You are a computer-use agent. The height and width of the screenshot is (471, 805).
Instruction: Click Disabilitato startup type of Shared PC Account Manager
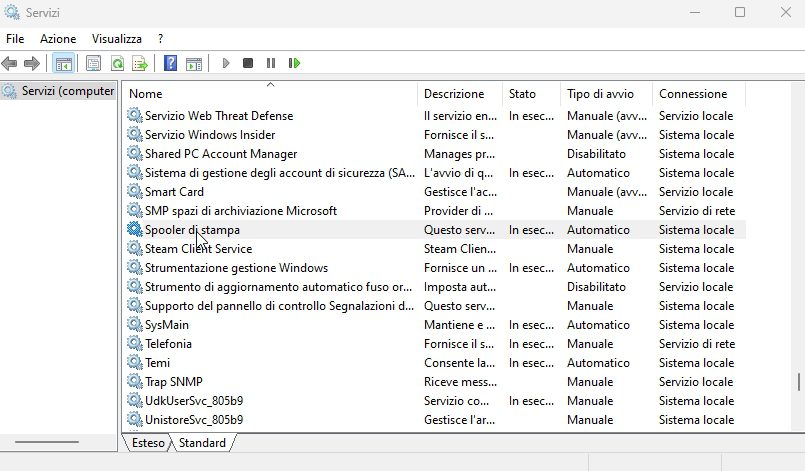(596, 154)
